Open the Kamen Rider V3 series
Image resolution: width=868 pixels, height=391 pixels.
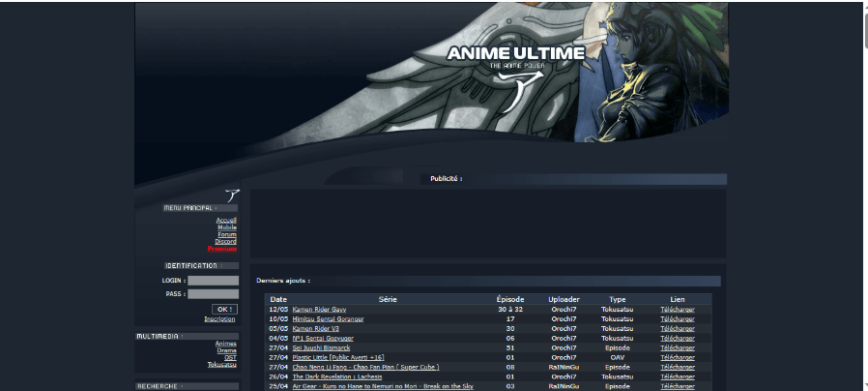[315, 329]
